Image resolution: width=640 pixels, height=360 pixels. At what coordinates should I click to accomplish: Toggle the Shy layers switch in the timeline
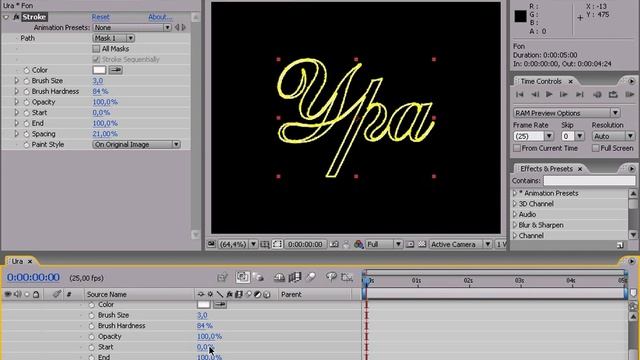[279, 278]
